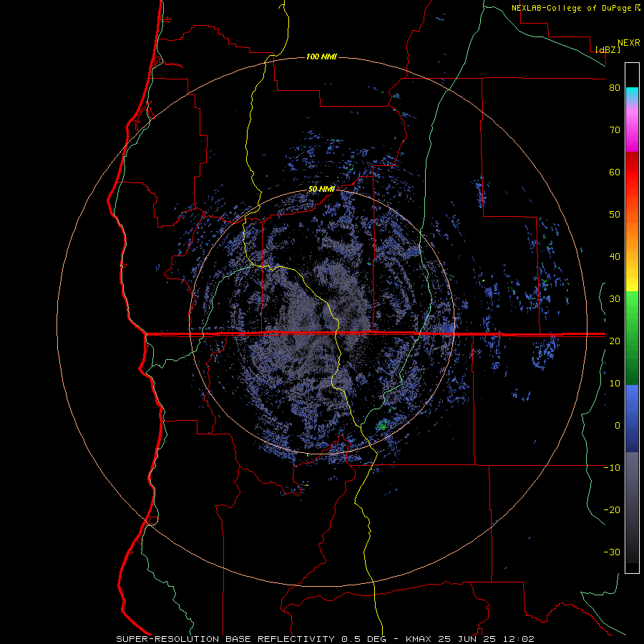Viewport: 644px width, 644px height.
Task: Click the Super-Resolution Base Reflectivity caption
Action: pyautogui.click(x=326, y=639)
